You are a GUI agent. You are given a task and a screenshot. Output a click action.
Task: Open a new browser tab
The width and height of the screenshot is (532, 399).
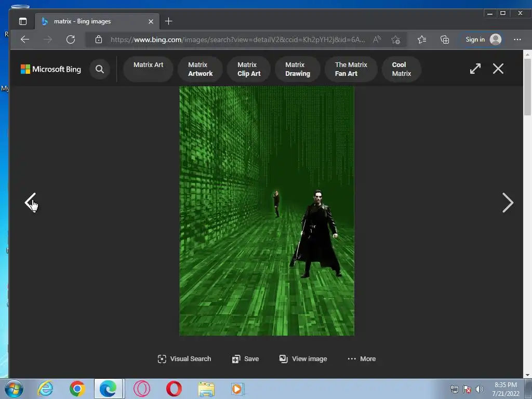pos(168,21)
